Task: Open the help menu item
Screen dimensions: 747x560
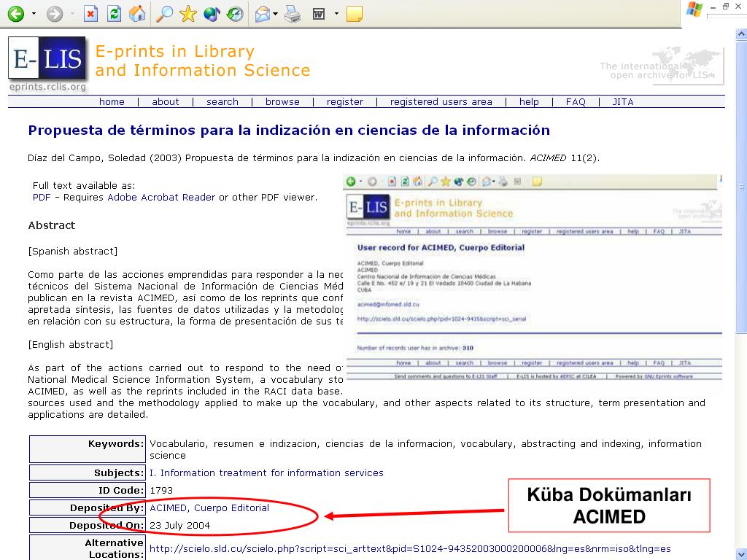Action: 529,101
